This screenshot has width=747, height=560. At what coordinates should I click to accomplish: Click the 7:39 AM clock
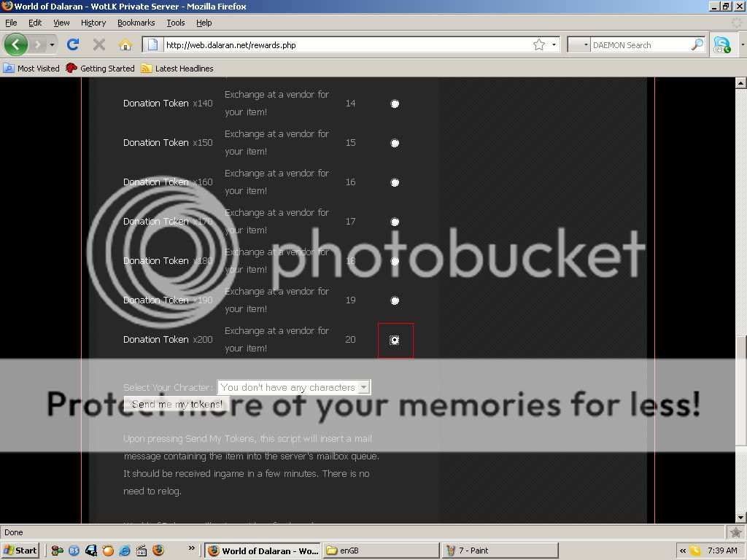click(x=722, y=551)
